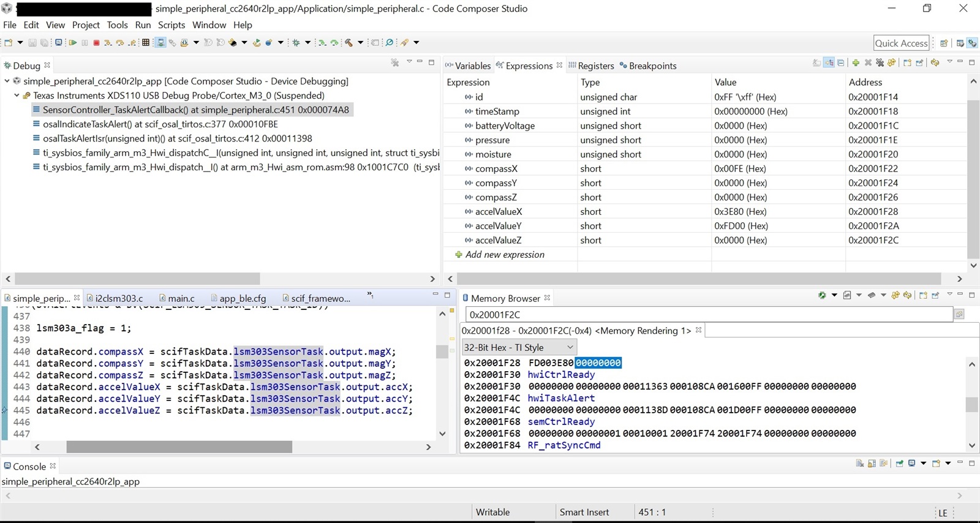Collapse the simple_peripheral_cc2640r2lp_app debug tree node
This screenshot has width=980, height=523.
(7, 81)
